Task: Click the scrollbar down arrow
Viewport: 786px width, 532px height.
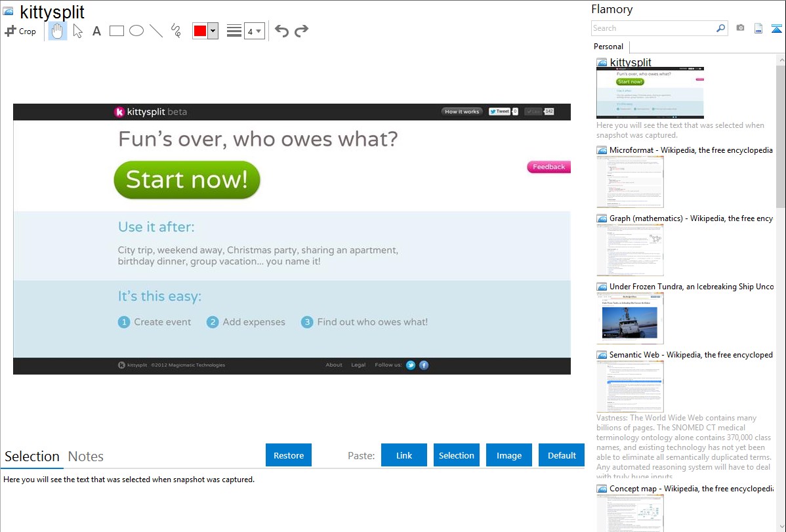Action: coord(781,527)
